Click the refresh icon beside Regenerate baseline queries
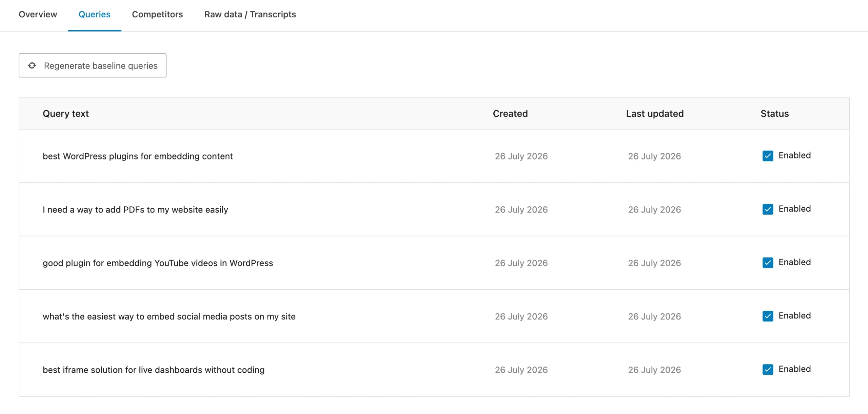The height and width of the screenshot is (414, 868). pos(32,65)
